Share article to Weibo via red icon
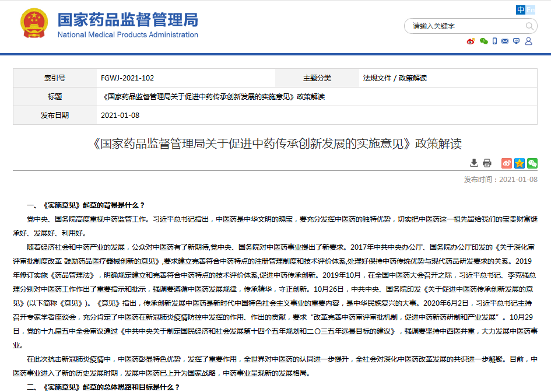The image size is (551, 392). pos(506,163)
